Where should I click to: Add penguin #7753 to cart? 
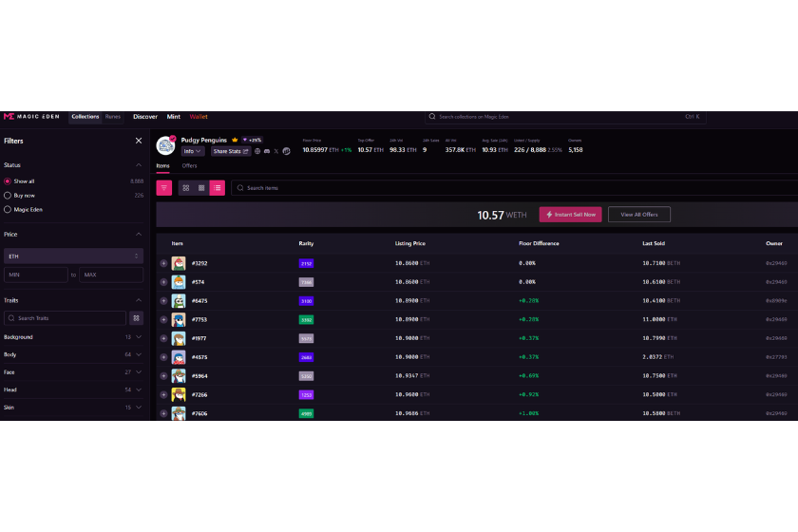tap(163, 320)
